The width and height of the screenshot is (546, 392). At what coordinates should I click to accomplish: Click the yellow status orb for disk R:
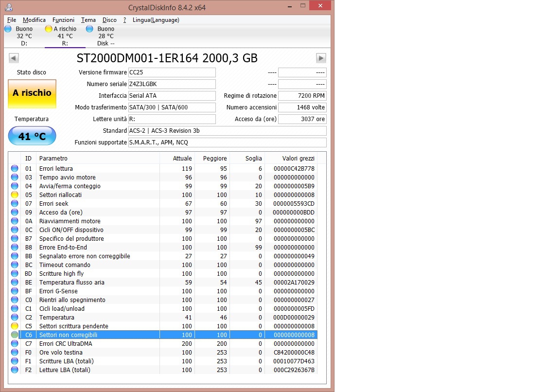point(49,29)
